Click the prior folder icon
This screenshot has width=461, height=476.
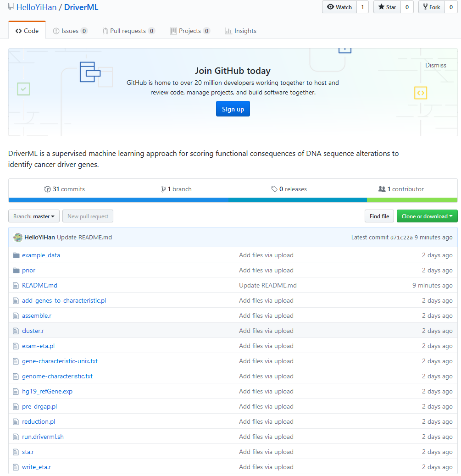coord(17,271)
